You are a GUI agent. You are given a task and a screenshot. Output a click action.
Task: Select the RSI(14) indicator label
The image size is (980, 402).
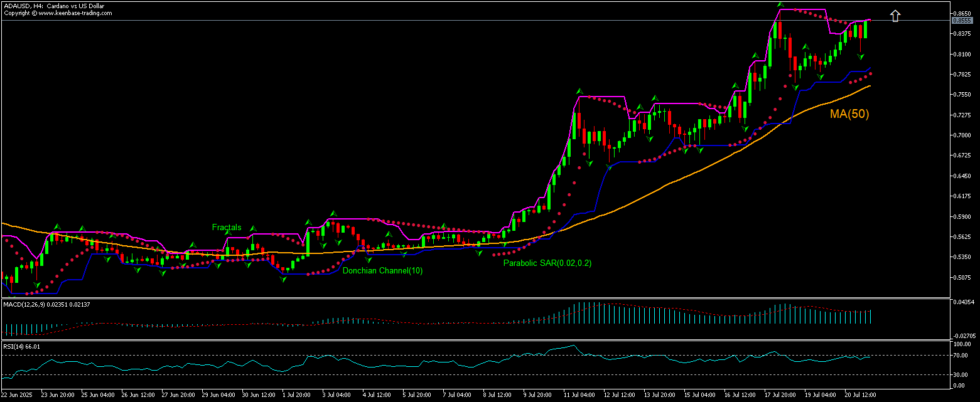click(22, 346)
